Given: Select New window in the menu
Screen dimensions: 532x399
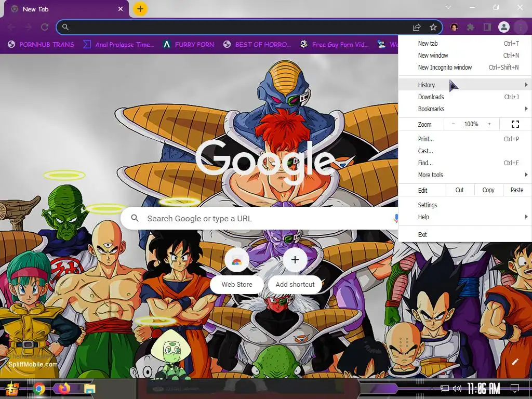Looking at the screenshot, I should (x=465, y=55).
